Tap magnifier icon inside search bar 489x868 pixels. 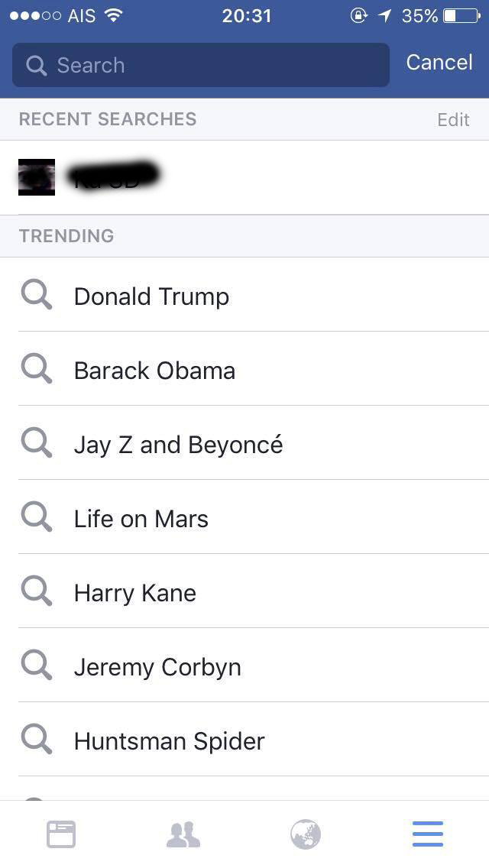click(x=36, y=66)
